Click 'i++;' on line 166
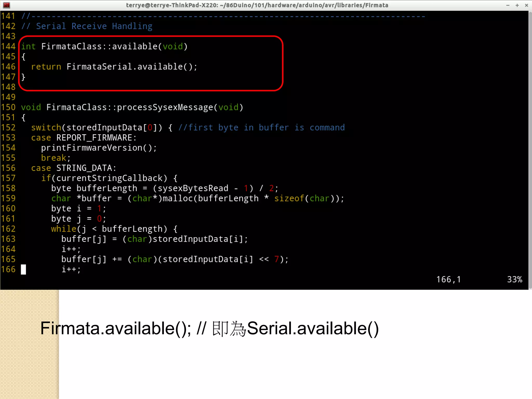 click(71, 269)
